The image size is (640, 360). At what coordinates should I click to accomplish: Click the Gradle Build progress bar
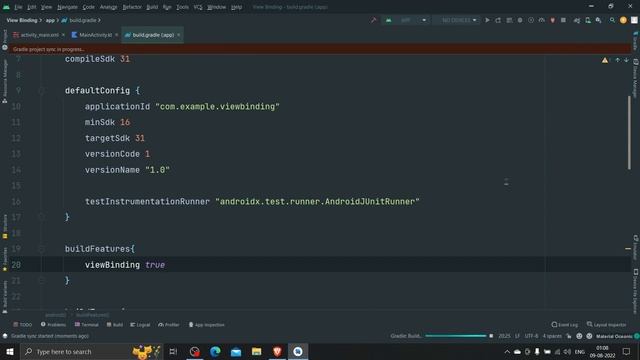(x=456, y=336)
